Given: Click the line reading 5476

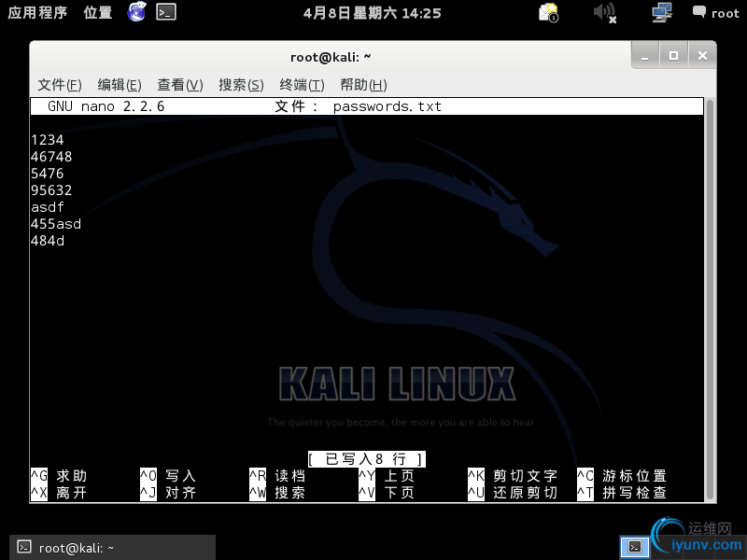Looking at the screenshot, I should click(48, 174).
